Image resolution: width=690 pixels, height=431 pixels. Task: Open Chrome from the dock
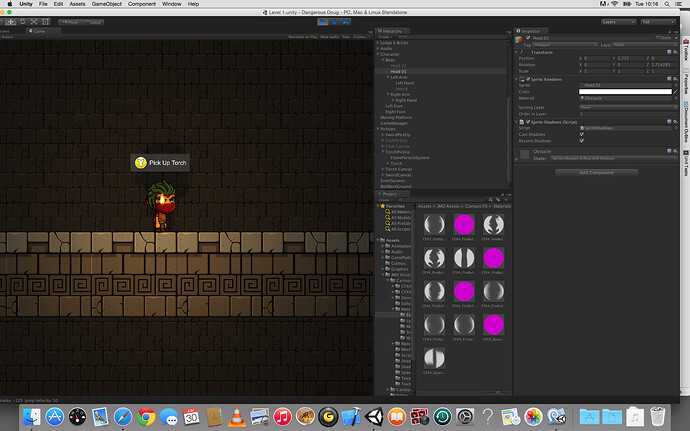point(146,416)
